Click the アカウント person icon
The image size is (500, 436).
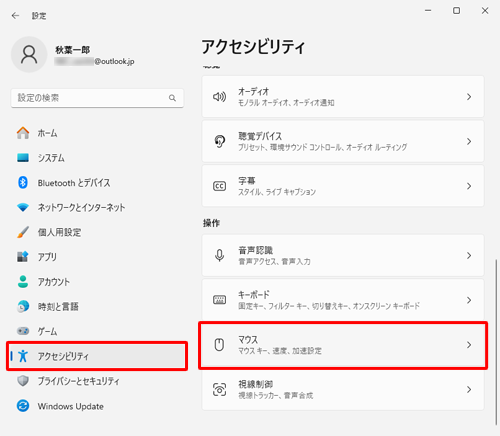tap(23, 282)
